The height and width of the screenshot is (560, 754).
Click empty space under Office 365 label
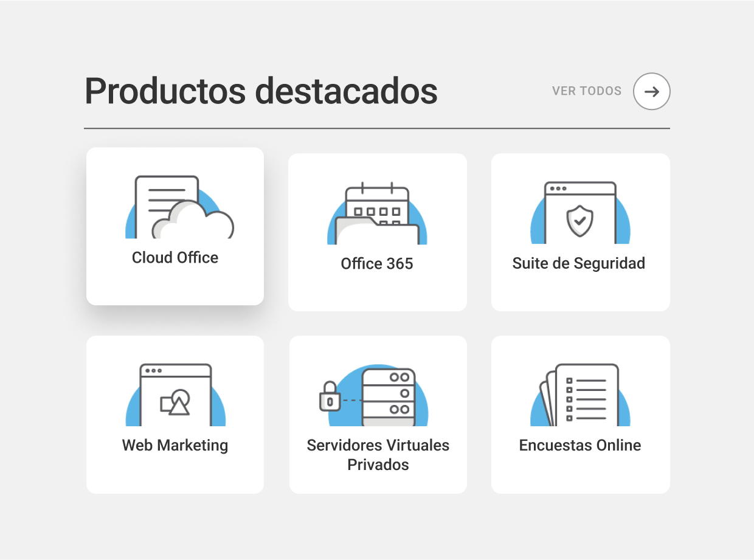click(x=377, y=292)
